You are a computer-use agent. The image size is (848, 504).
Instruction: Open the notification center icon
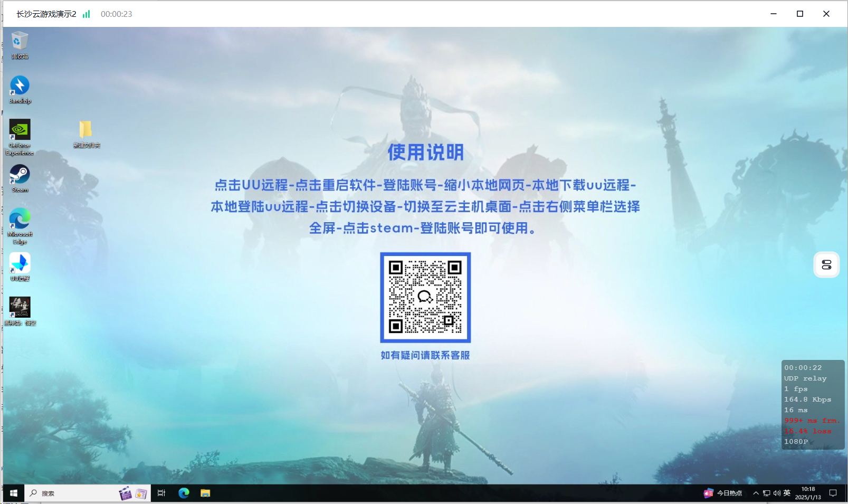pos(833,493)
